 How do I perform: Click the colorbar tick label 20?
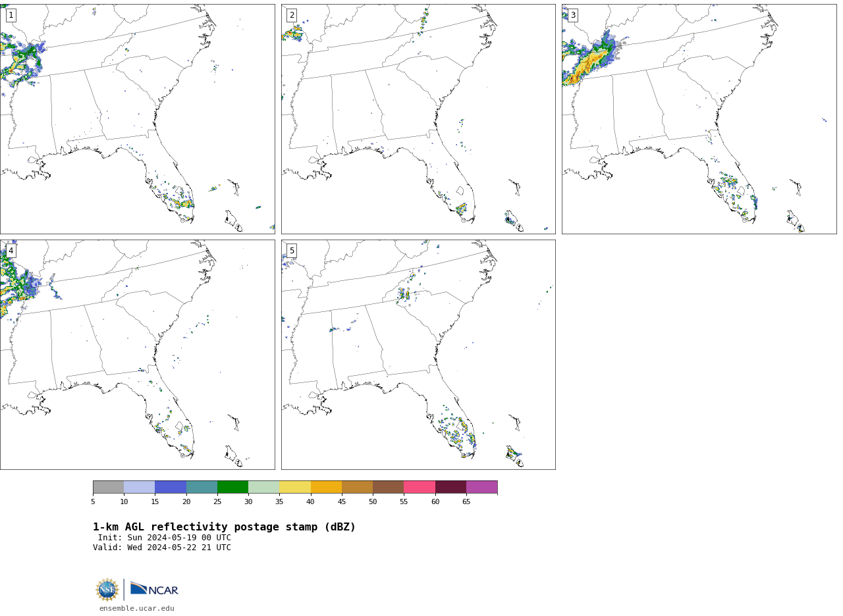point(186,502)
